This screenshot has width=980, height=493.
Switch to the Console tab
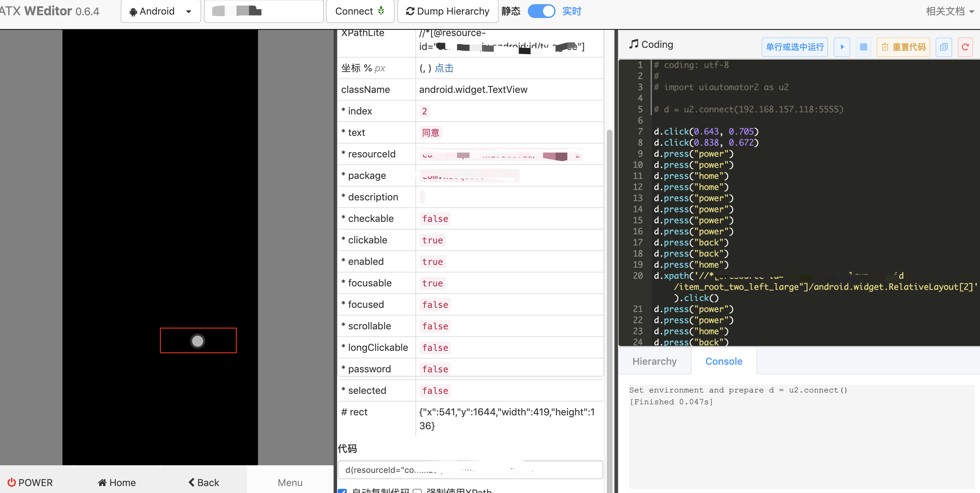pyautogui.click(x=723, y=361)
